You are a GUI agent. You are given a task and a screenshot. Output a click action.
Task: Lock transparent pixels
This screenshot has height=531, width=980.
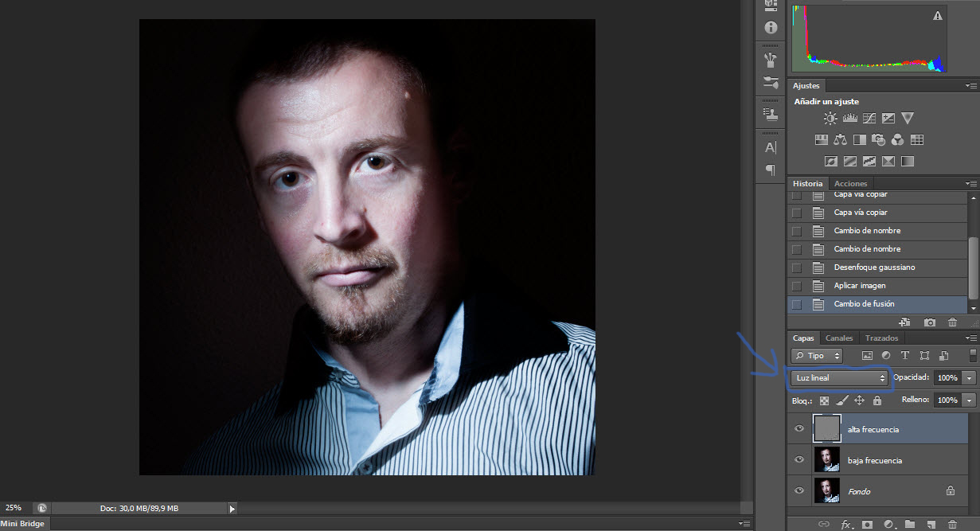click(825, 400)
